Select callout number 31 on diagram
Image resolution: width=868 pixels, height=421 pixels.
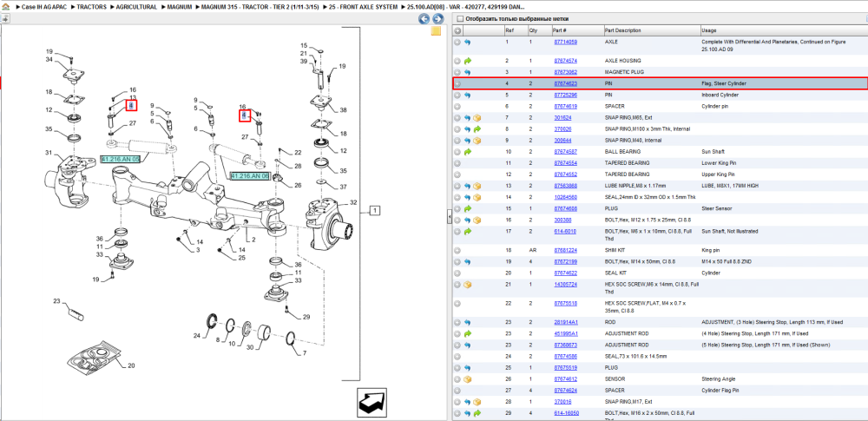[49, 153]
